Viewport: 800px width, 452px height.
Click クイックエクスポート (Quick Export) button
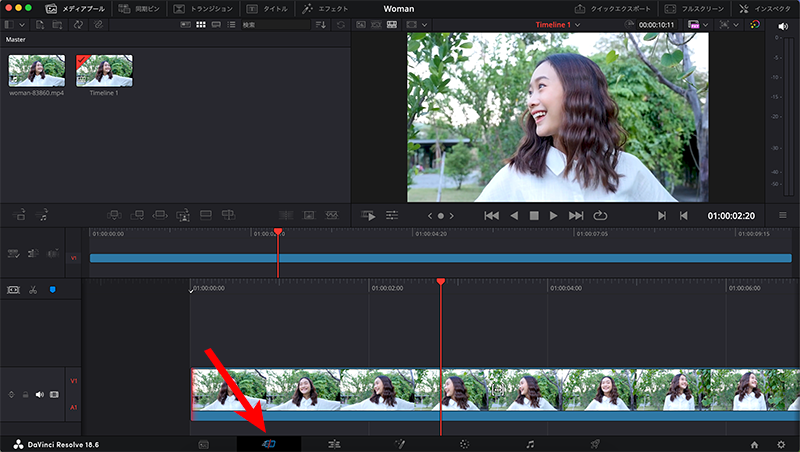[x=612, y=9]
